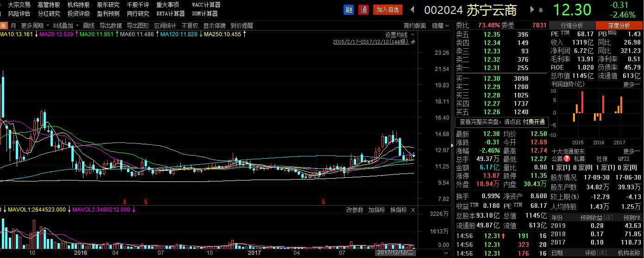Open the 更多周期 period dropdown

[34, 26]
